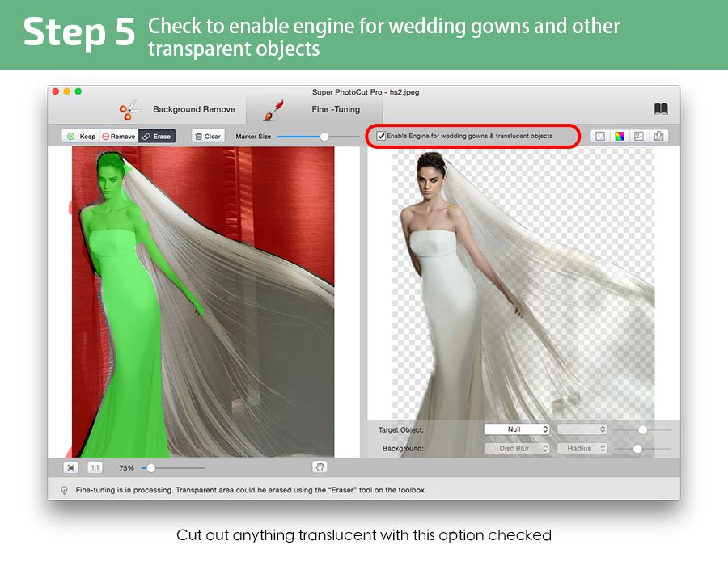
Task: Open the help manual book icon
Action: (661, 108)
